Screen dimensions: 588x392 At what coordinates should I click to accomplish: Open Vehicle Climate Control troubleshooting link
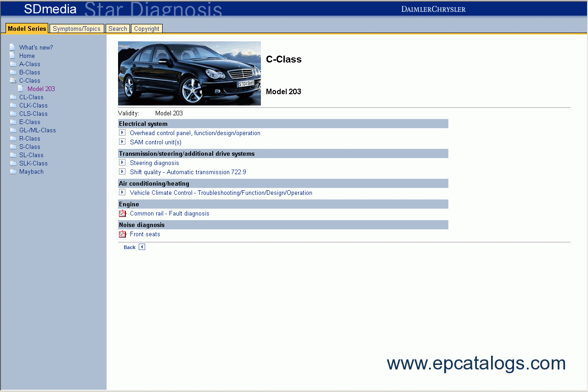[x=221, y=193]
